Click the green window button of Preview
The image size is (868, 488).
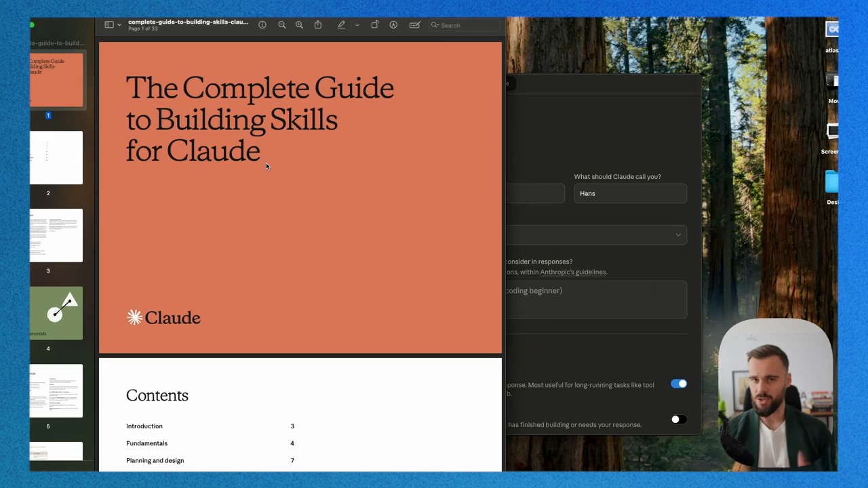(32, 25)
